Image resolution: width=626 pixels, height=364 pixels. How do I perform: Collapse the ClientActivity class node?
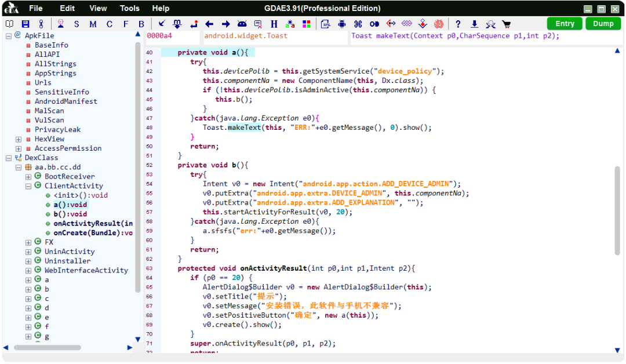pos(28,187)
